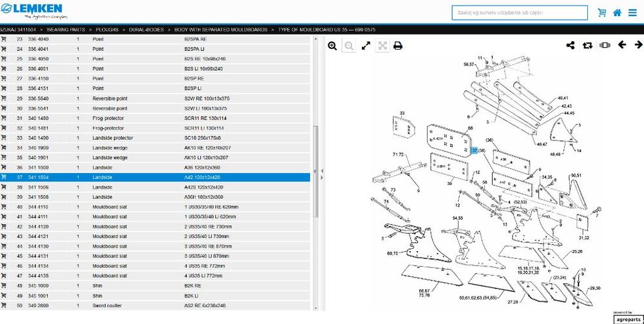Image resolution: width=644 pixels, height=324 pixels.
Task: Go to home page icon
Action: (x=617, y=13)
